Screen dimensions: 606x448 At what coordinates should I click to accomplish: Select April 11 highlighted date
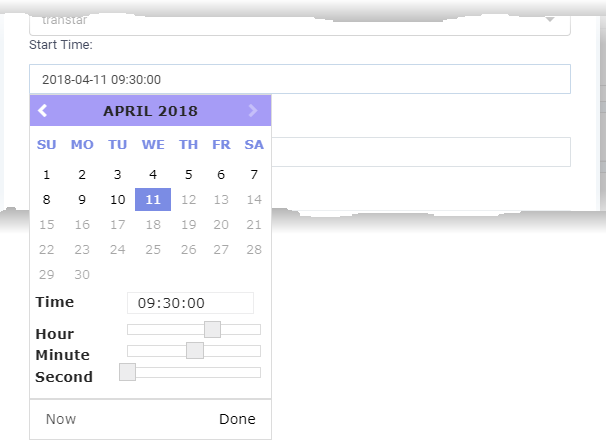coord(153,199)
